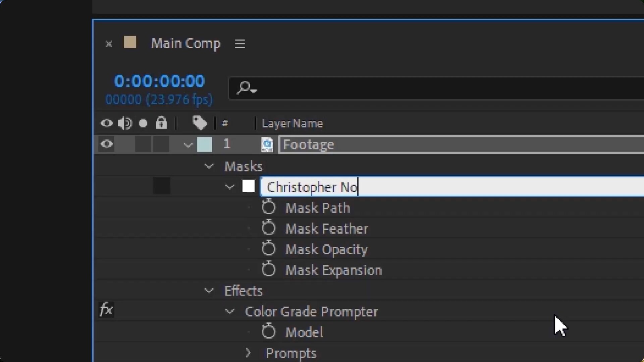Click the current timecode display

point(159,81)
